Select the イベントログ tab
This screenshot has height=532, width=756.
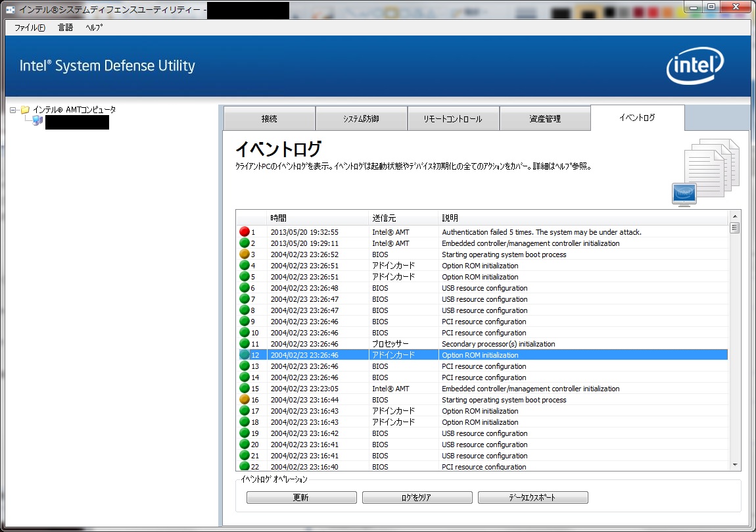638,118
